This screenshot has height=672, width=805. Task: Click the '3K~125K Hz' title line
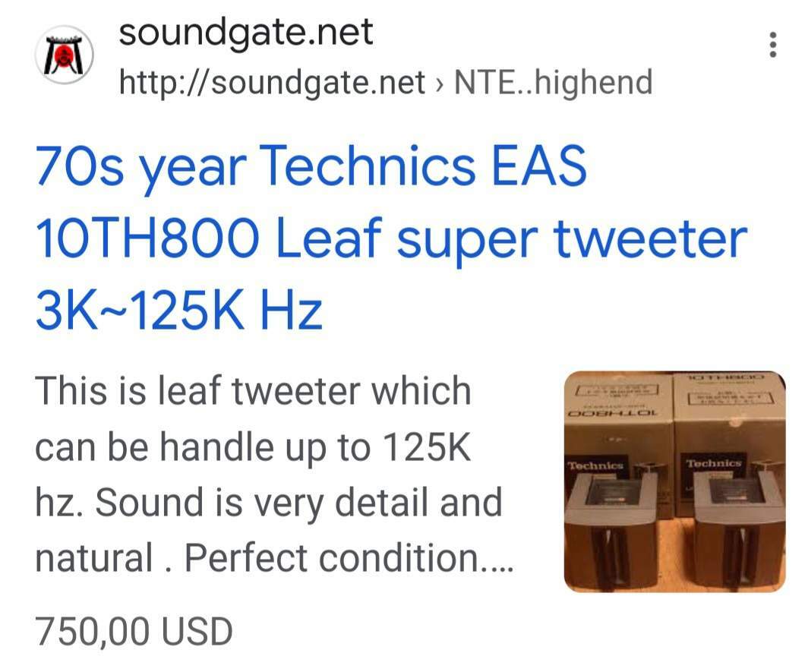tap(179, 310)
